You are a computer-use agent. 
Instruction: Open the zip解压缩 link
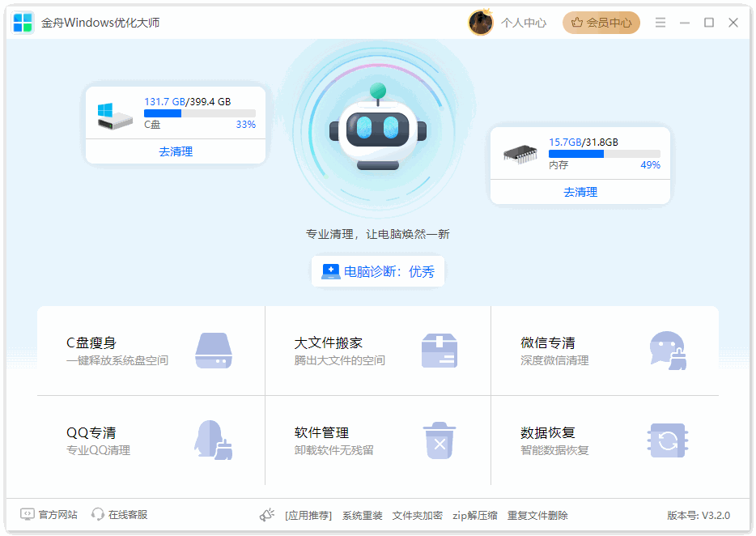475,516
